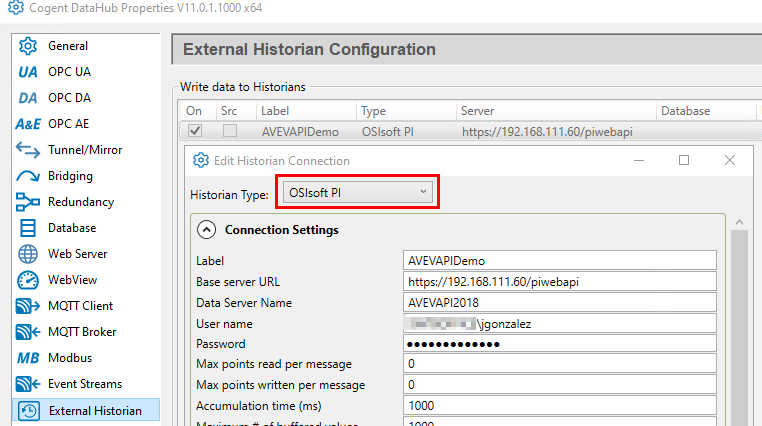Go to General settings page
Image resolution: width=762 pixels, height=426 pixels.
coord(68,46)
